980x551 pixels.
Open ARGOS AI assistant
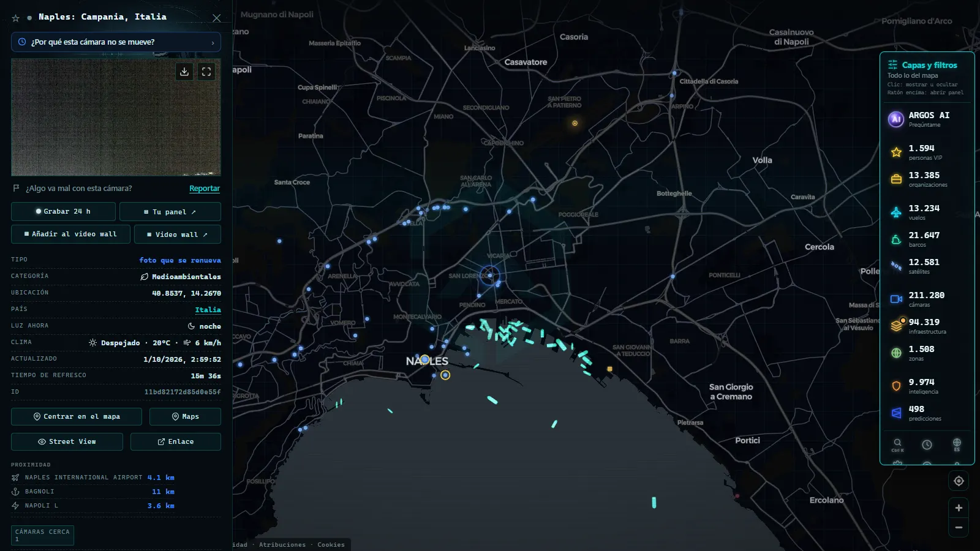point(927,119)
